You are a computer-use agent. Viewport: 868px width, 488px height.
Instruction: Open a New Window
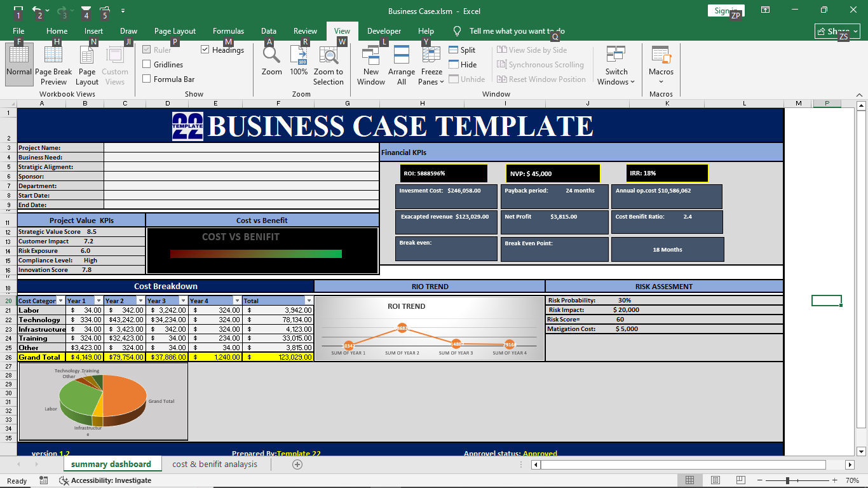(370, 64)
